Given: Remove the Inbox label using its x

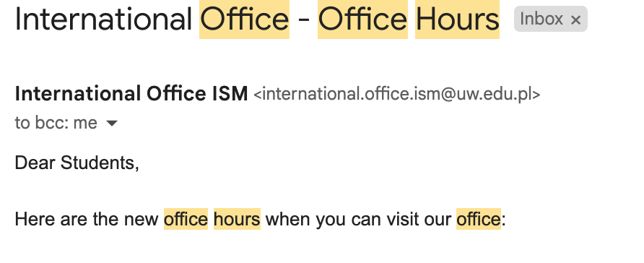Looking at the screenshot, I should click(576, 20).
